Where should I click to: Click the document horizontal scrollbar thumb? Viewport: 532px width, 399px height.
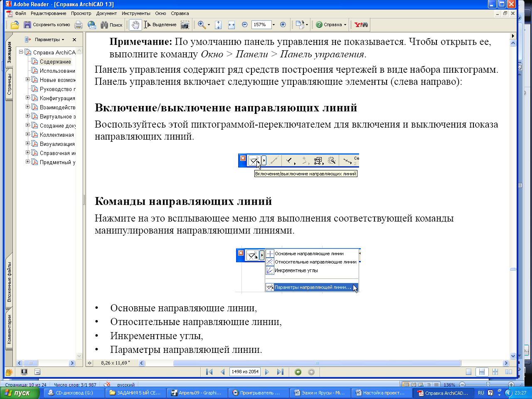click(x=317, y=363)
